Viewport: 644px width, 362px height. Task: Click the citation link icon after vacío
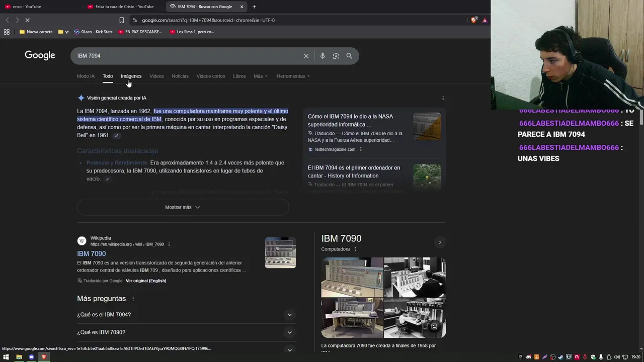pos(107,179)
